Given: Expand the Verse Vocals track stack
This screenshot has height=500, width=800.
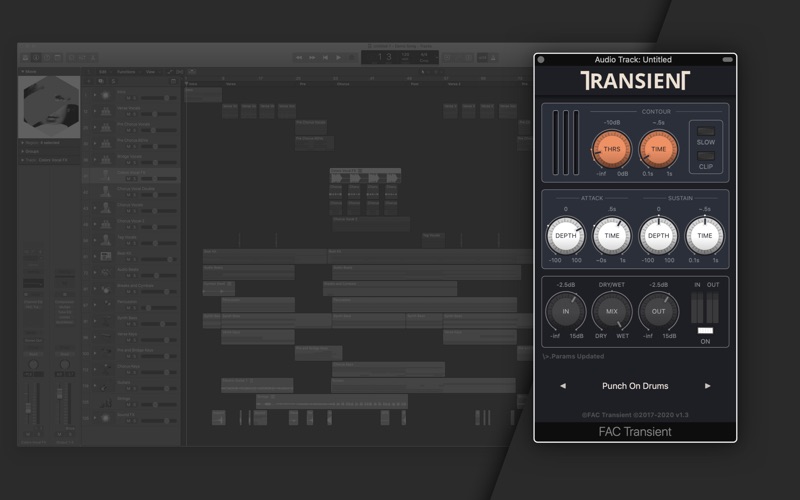Looking at the screenshot, I should 95,111.
